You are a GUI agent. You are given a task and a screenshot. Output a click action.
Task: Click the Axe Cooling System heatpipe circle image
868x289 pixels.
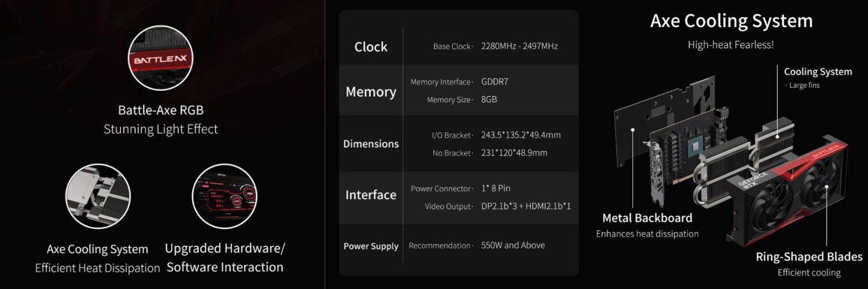pos(98,196)
